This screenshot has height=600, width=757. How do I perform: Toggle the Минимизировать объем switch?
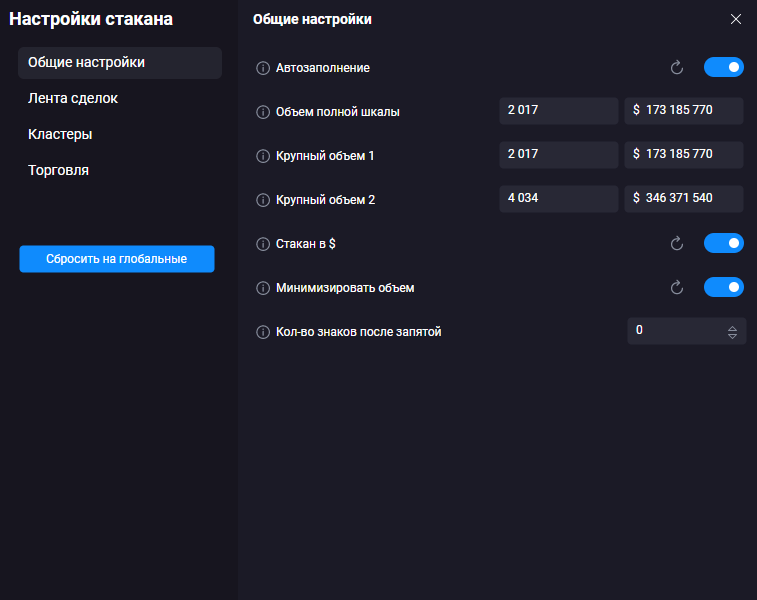click(x=724, y=287)
